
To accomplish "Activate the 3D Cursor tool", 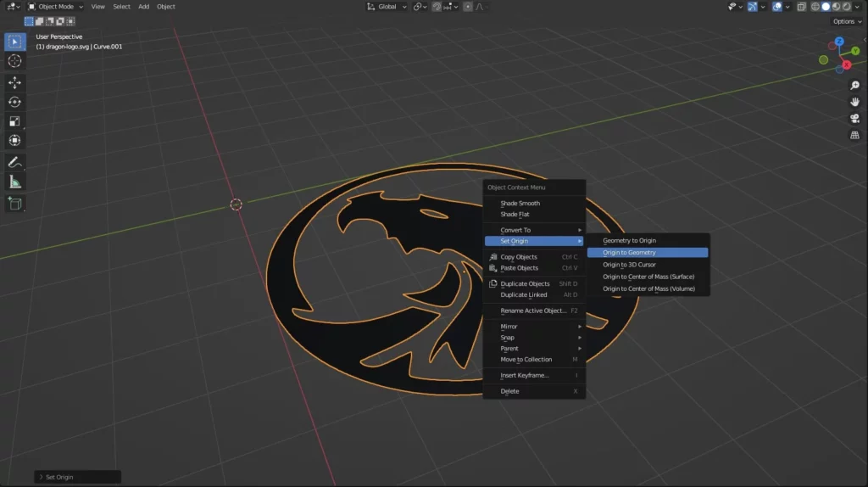I will pyautogui.click(x=15, y=61).
